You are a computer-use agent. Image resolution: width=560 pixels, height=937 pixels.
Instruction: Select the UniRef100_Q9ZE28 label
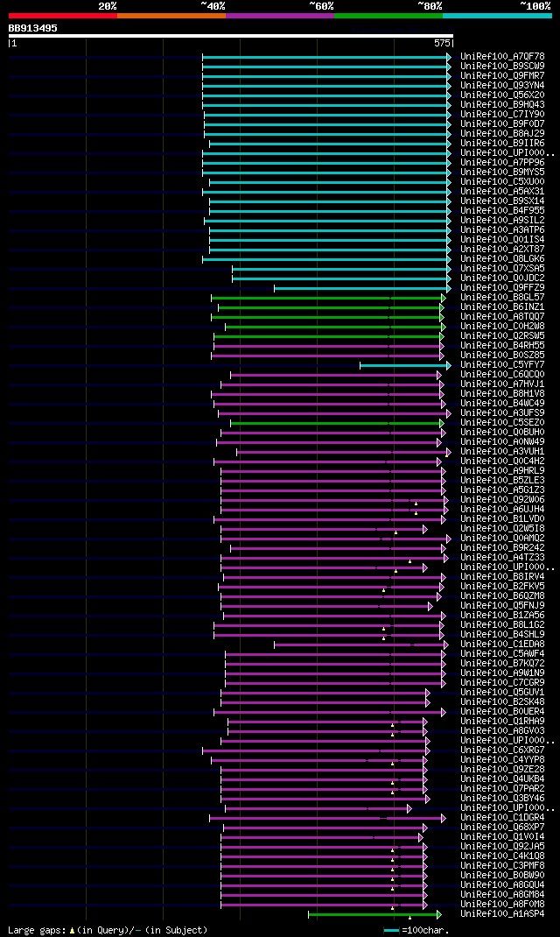pos(502,770)
